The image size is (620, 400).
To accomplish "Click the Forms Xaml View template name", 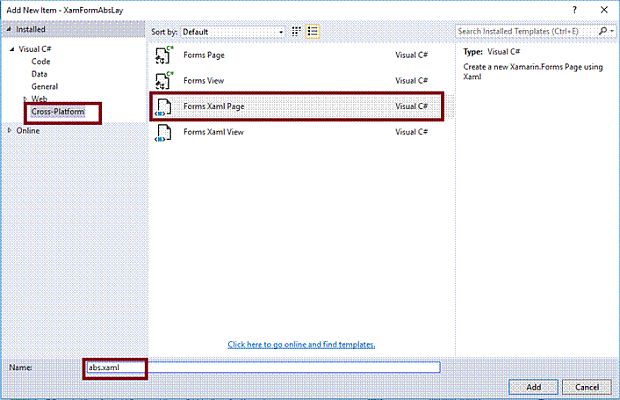I will pos(213,132).
